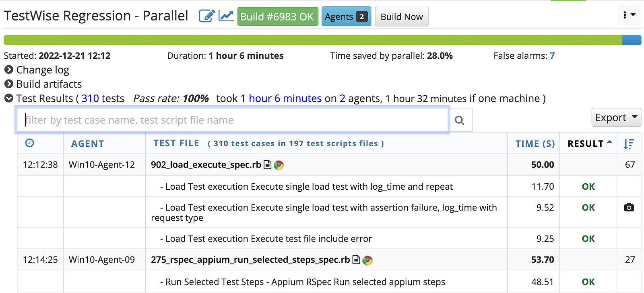Click the 2 agents count link
The image size is (644, 293).
click(x=343, y=98)
